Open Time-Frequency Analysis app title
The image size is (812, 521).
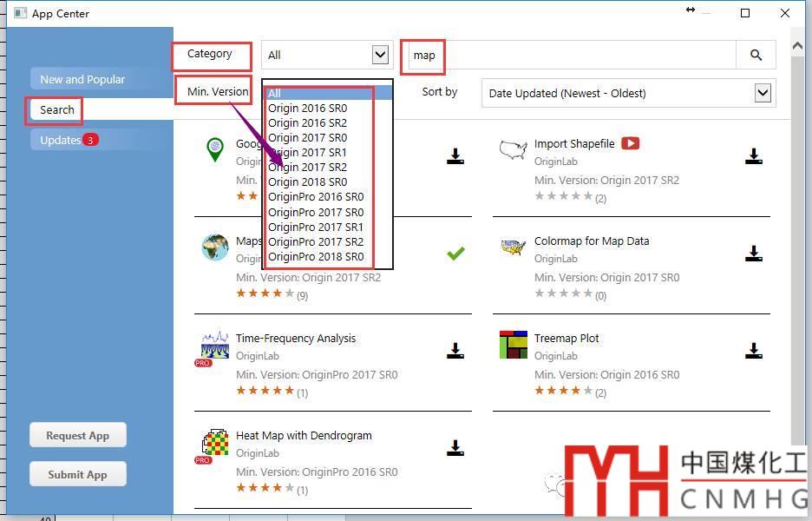296,339
